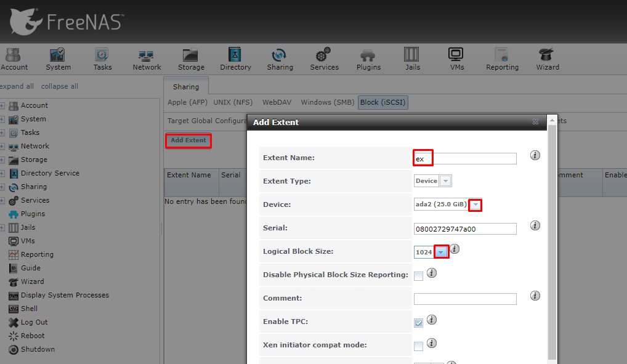Expand the Storage node in sidebar
This screenshot has width=627, height=364.
[2, 160]
